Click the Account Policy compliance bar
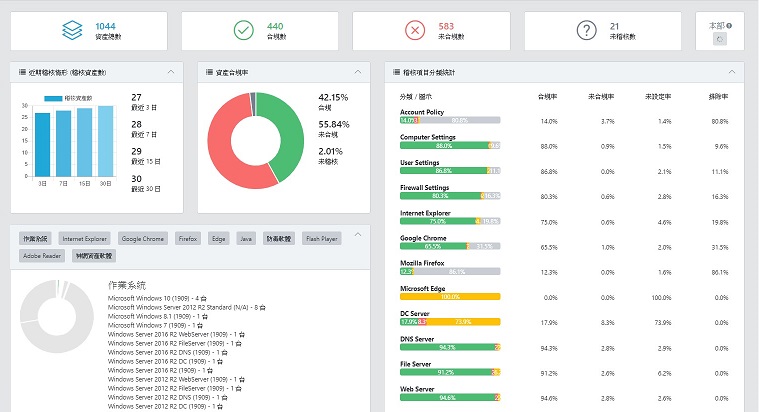The height and width of the screenshot is (412, 759). [x=449, y=120]
